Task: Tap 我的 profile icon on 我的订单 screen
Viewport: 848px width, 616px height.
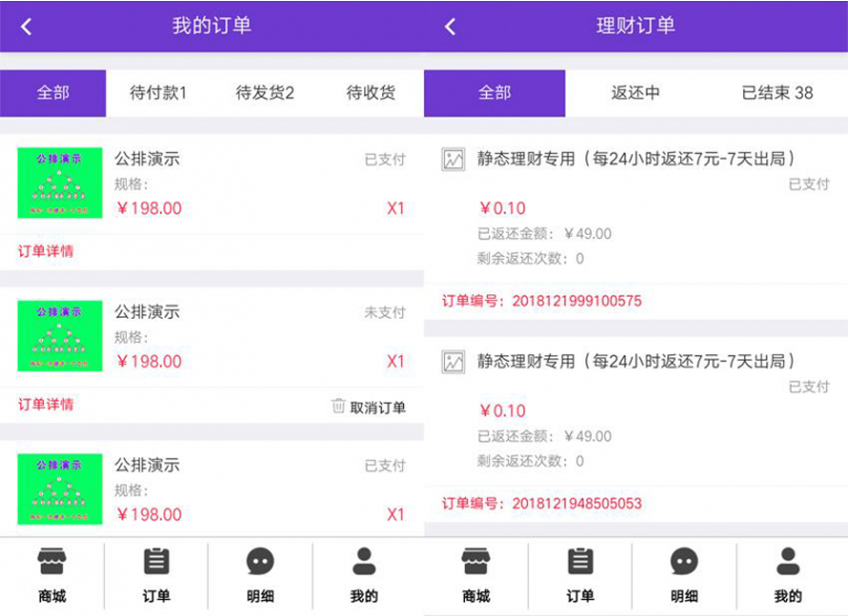Action: pyautogui.click(x=364, y=562)
